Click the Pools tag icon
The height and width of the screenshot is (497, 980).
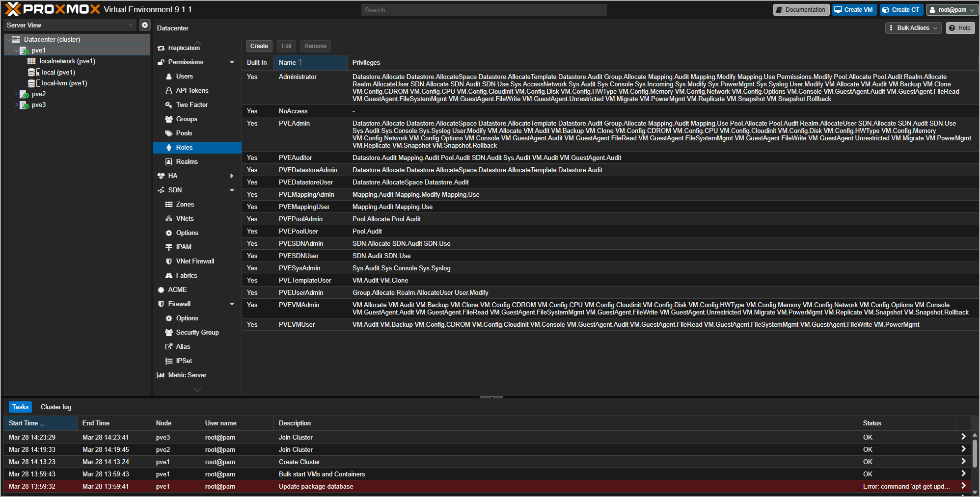point(168,133)
